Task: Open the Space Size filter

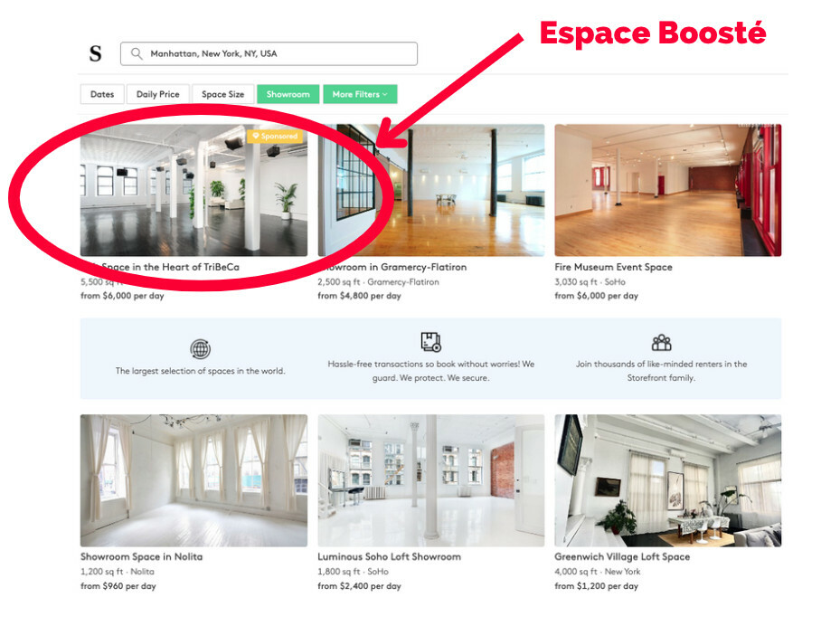Action: (x=222, y=94)
